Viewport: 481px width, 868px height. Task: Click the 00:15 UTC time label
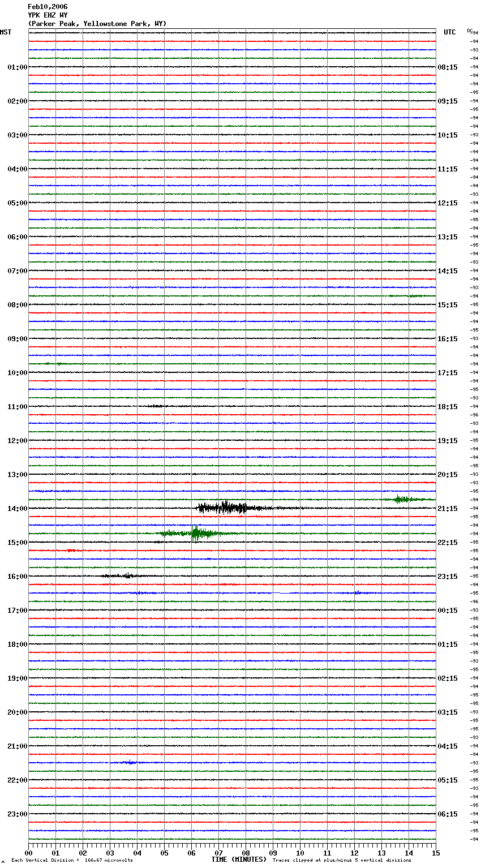[x=448, y=611]
